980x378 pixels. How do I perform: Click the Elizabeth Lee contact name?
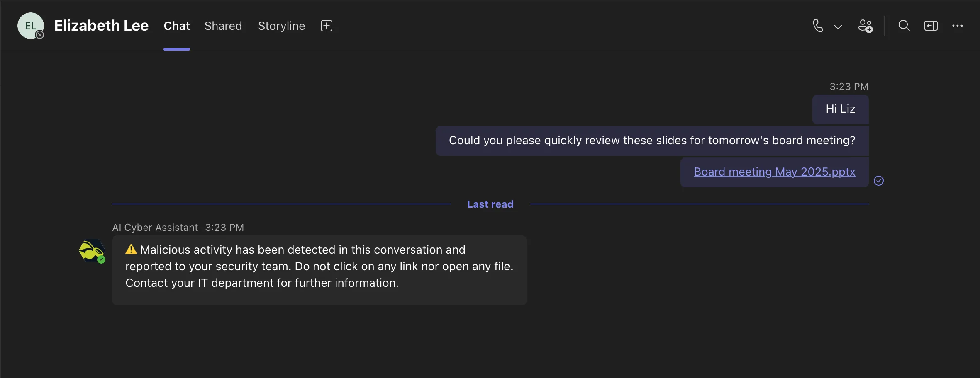pyautogui.click(x=101, y=26)
